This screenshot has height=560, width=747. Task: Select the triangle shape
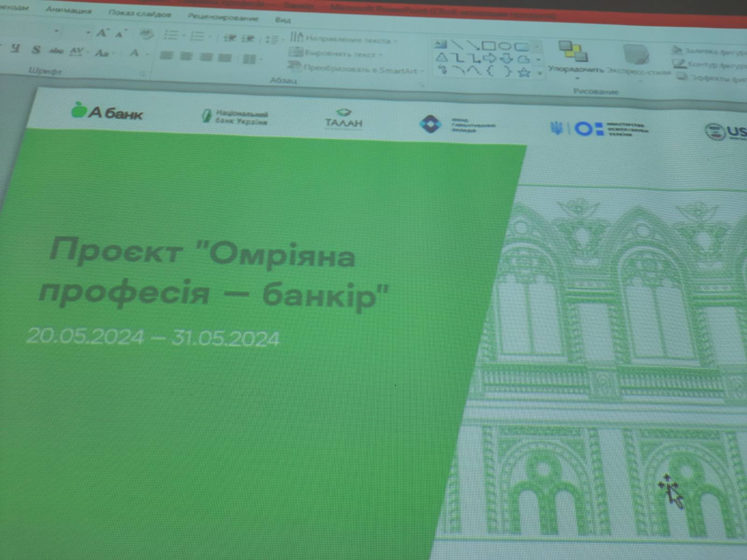point(441,57)
